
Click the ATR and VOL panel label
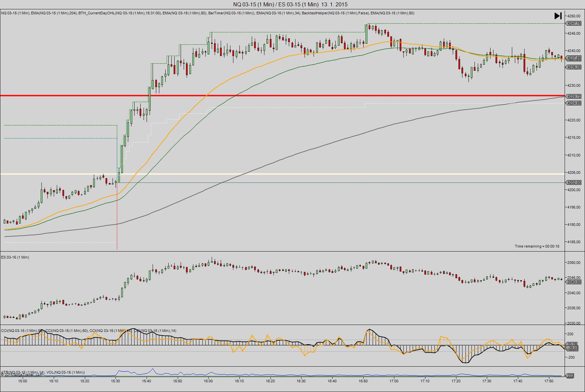coord(43,372)
